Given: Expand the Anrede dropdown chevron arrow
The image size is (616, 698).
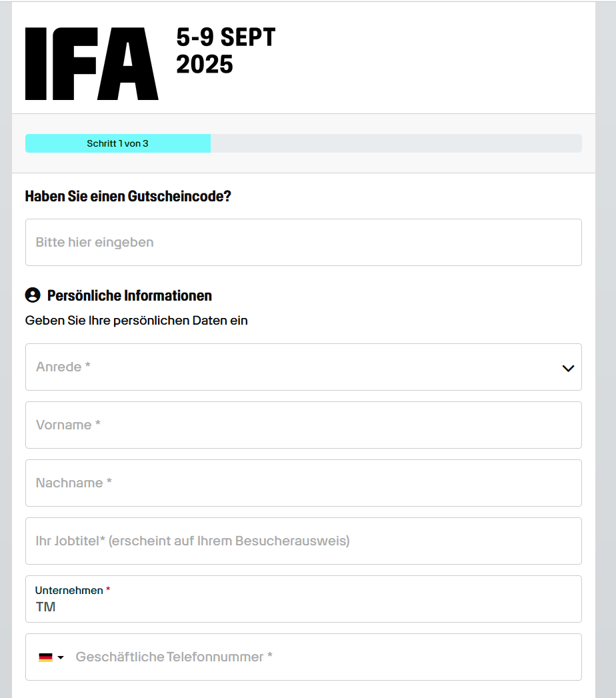Looking at the screenshot, I should point(568,368).
